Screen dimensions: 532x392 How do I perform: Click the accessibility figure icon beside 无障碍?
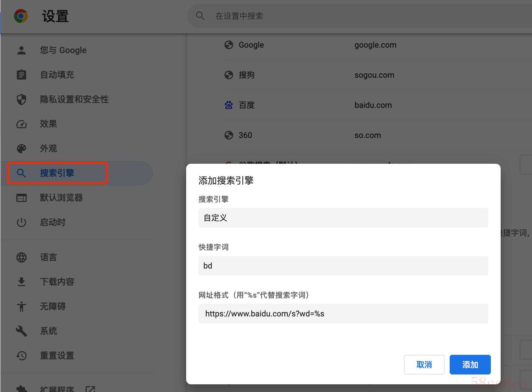22,307
